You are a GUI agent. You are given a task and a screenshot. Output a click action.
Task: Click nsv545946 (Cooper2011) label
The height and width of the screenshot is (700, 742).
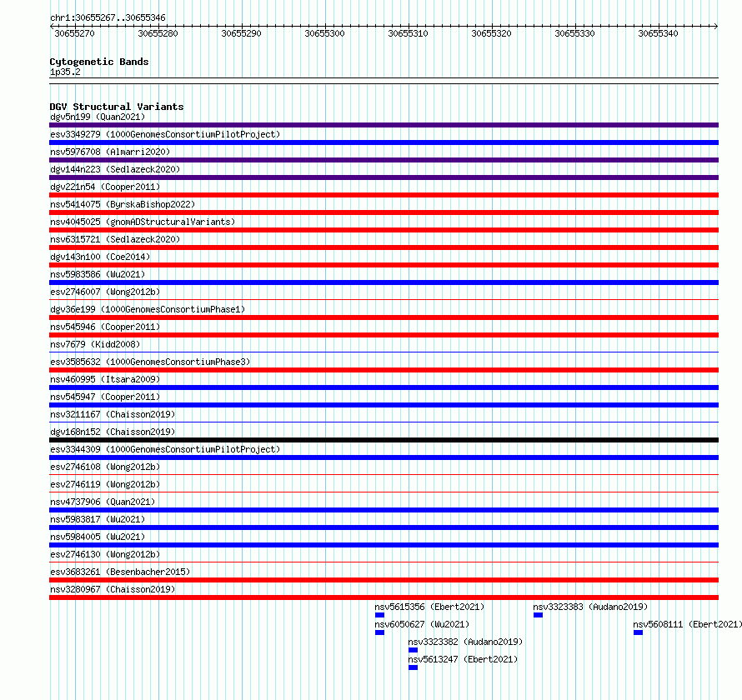(x=105, y=327)
